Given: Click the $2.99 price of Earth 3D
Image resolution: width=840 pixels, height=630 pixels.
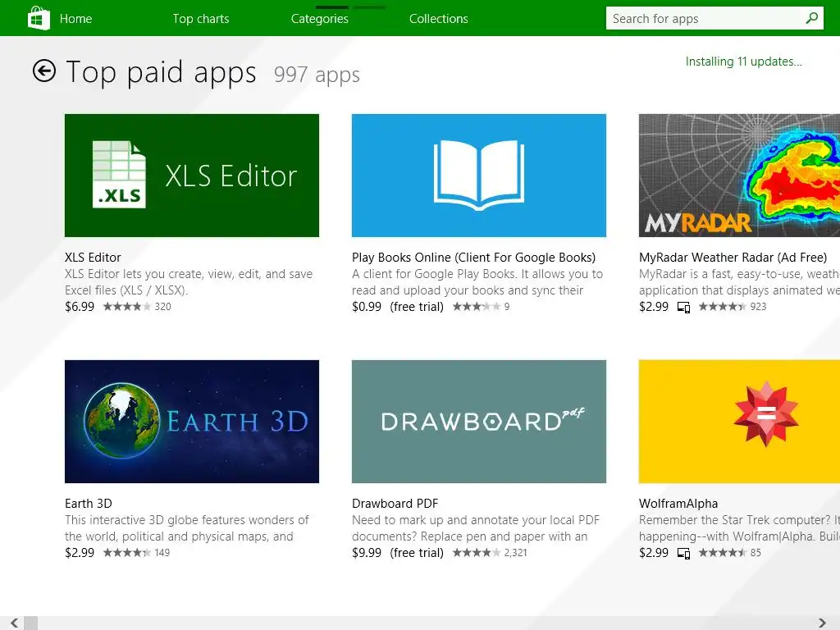Looking at the screenshot, I should pos(80,552).
